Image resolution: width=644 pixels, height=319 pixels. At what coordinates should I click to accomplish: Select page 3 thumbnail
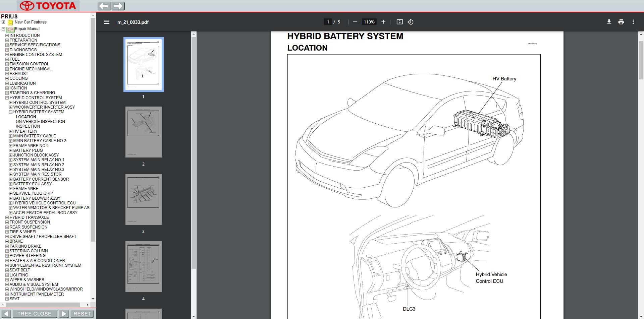pos(144,199)
